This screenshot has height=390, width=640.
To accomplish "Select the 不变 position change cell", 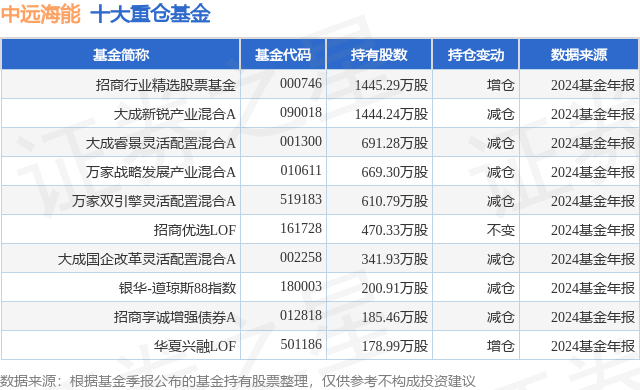I will (500, 230).
